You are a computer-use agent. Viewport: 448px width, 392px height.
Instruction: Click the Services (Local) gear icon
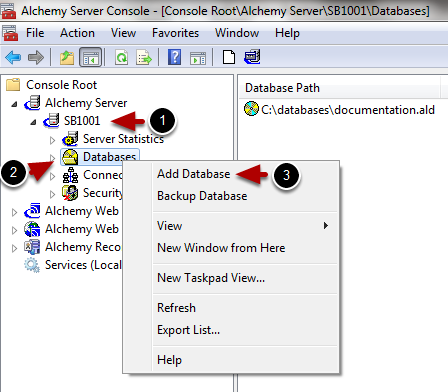click(32, 265)
